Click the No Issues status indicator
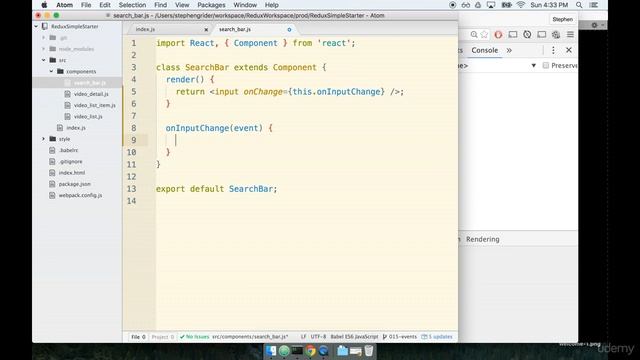 click(x=195, y=337)
